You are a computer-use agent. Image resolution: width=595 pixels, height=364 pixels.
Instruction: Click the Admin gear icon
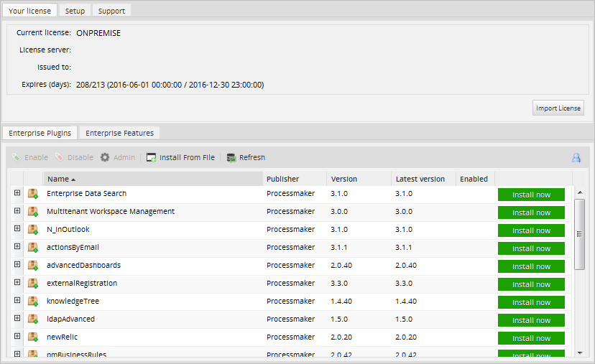[105, 157]
